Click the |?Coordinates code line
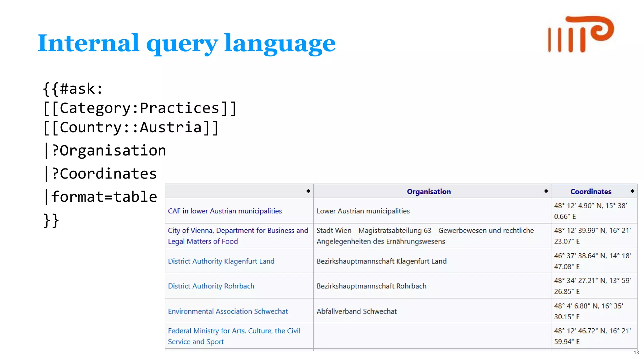The width and height of the screenshot is (644, 362). (101, 174)
